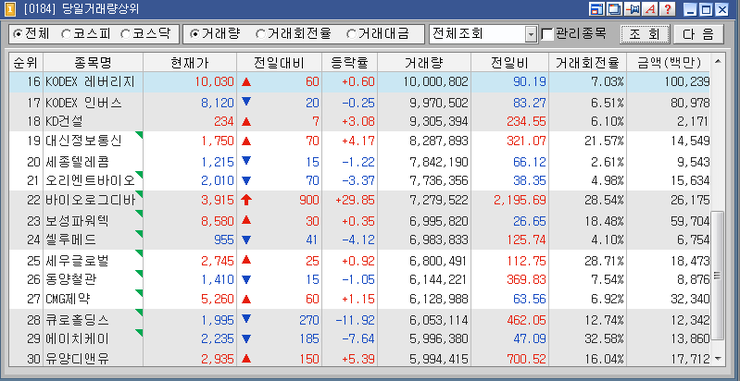Select the KODEX 레버리지 row name
Image resolution: width=740 pixels, height=381 pixels.
(x=90, y=82)
